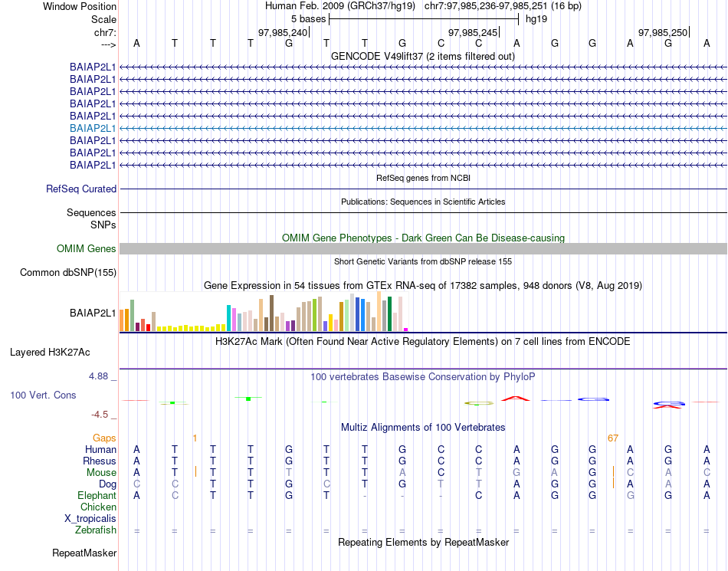Click 'RefSeq genes from NCBI' title
This screenshot has width=728, height=571.
tap(423, 178)
